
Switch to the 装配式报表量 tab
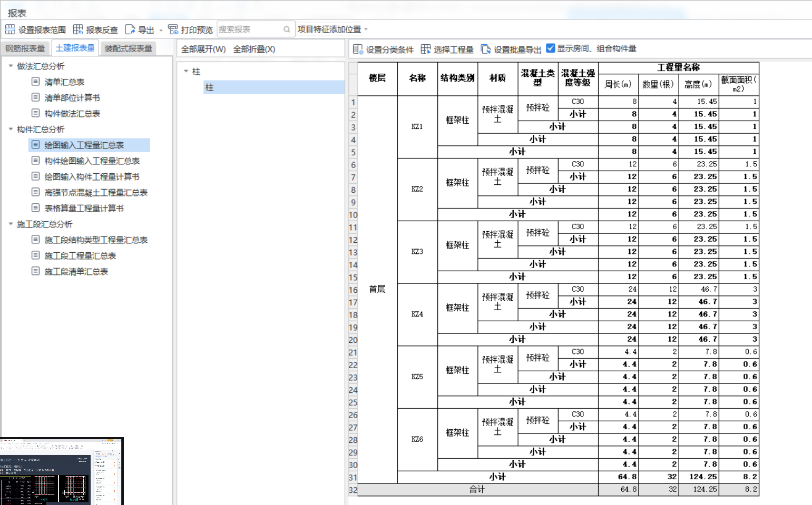(x=128, y=48)
